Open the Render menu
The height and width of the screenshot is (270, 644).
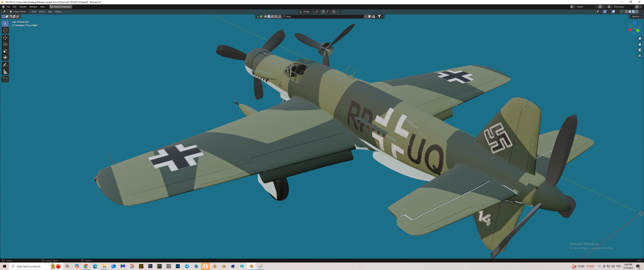[x=23, y=7]
